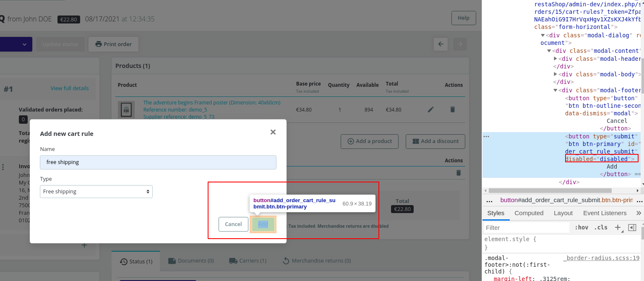Add a new style rule with the plus icon
Screen dimensions: 644x281
[x=618, y=227]
